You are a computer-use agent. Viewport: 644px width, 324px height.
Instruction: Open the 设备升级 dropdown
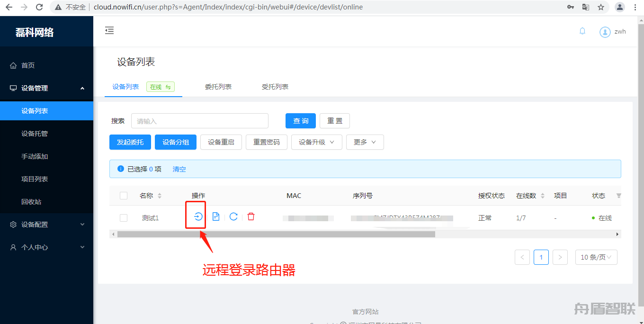click(x=316, y=142)
